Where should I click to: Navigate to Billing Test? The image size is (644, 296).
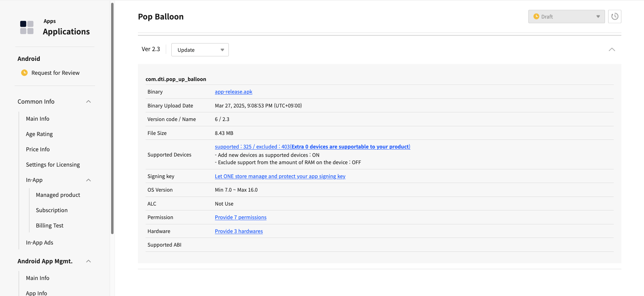[49, 226]
